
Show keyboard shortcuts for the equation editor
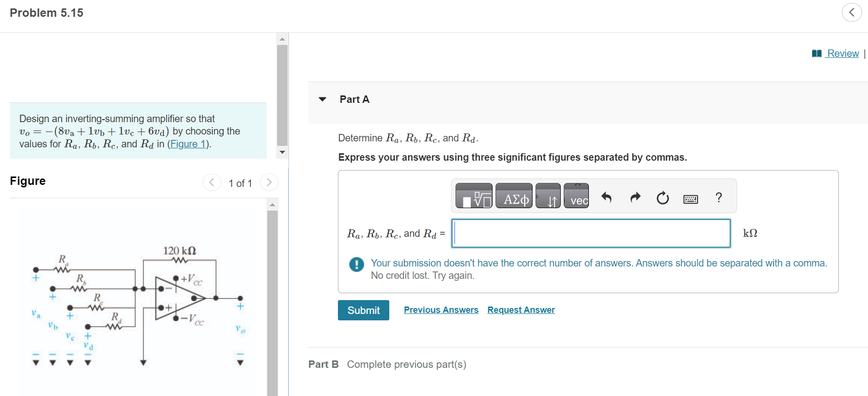pos(690,198)
